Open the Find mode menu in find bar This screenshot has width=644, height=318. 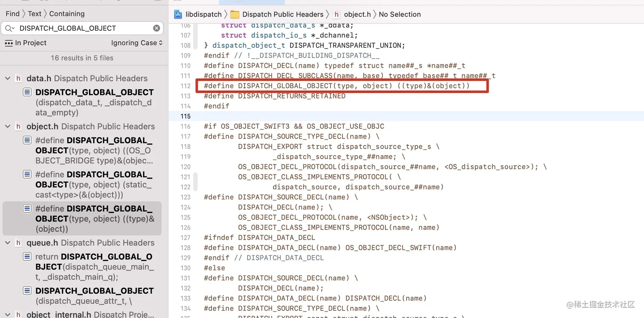(13, 13)
